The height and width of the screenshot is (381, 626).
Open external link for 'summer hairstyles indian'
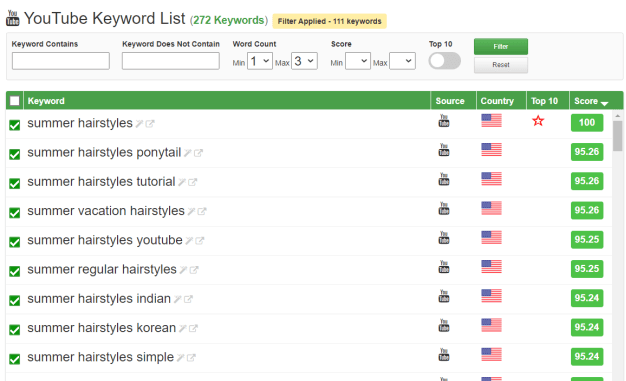(x=188, y=299)
